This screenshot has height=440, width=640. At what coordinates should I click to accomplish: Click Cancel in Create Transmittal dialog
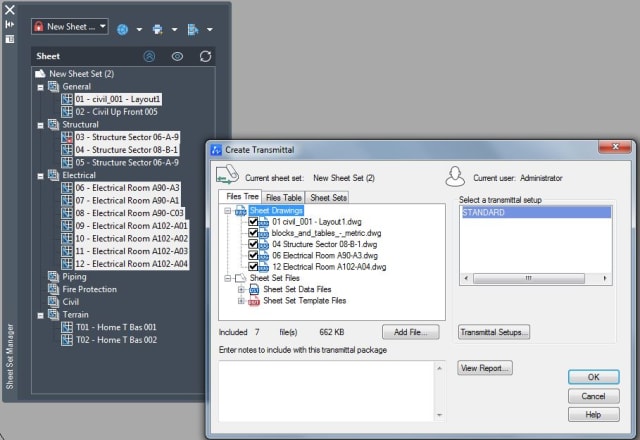pyautogui.click(x=593, y=396)
